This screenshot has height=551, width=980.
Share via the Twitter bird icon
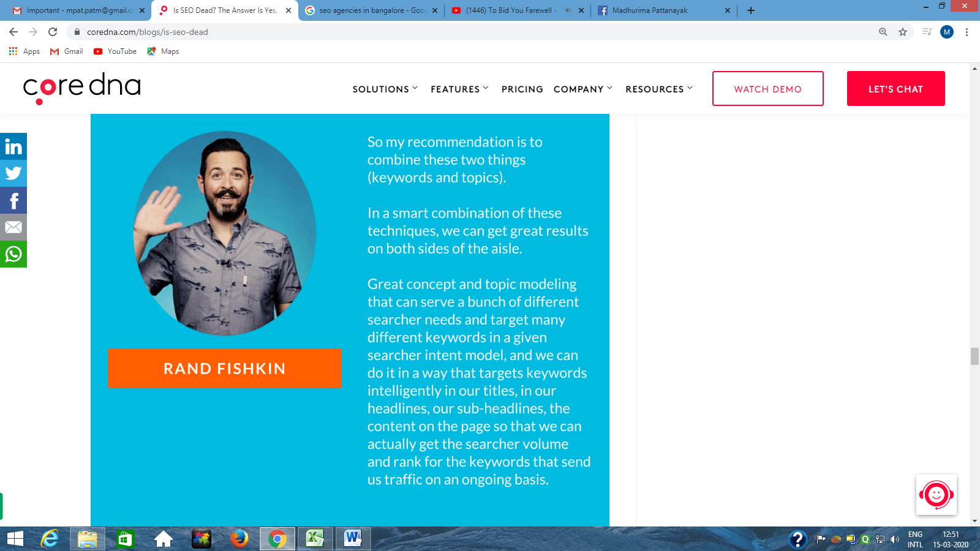pos(13,173)
